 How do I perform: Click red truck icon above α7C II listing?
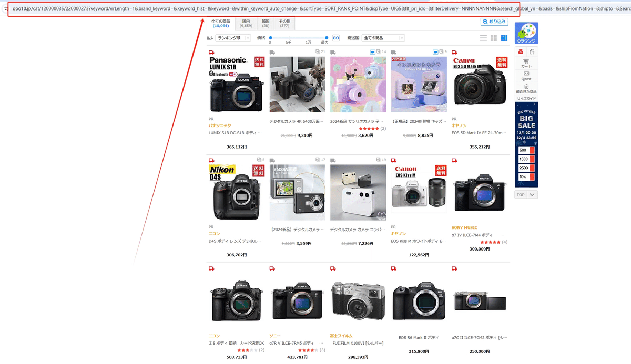pyautogui.click(x=454, y=268)
